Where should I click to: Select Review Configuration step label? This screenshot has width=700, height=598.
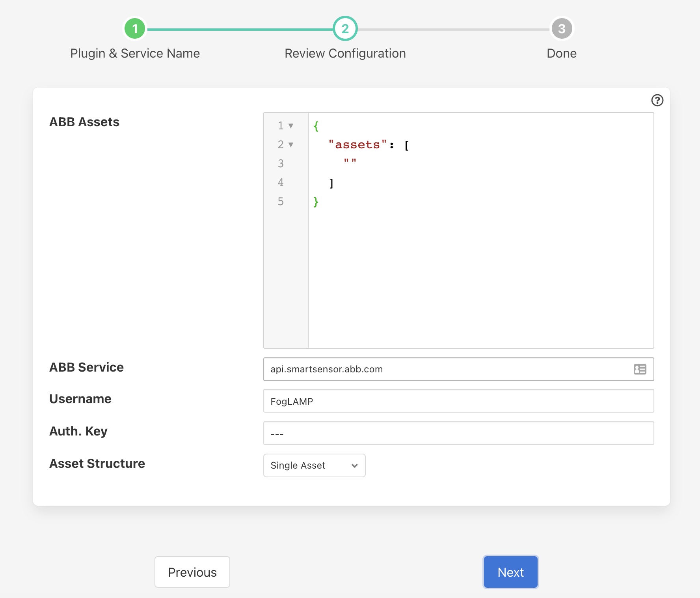pyautogui.click(x=345, y=53)
